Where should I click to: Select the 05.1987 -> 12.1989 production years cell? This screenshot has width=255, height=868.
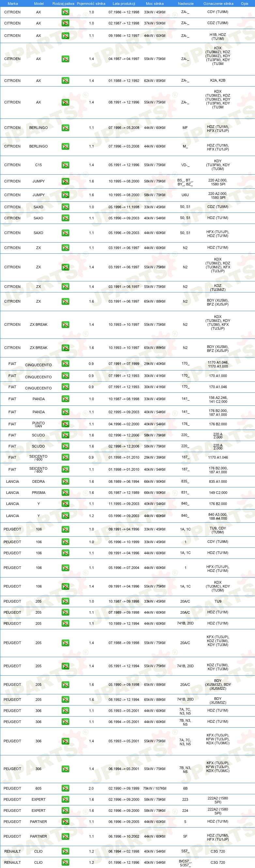(124, 493)
